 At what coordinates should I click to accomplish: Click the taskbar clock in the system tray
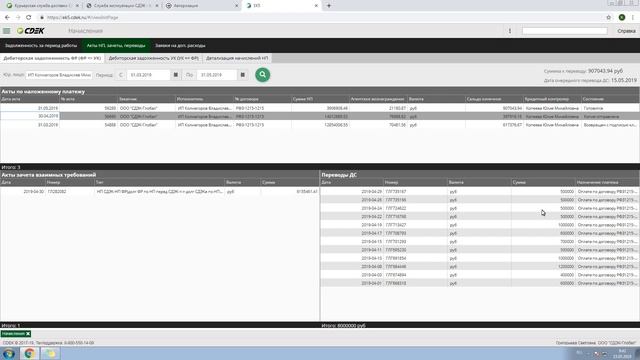click(622, 353)
